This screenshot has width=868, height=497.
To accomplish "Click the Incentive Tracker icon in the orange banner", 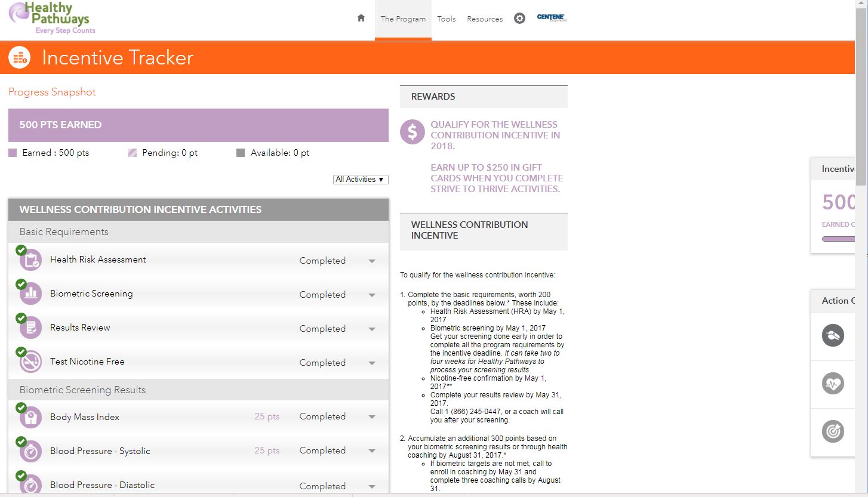I will [19, 58].
